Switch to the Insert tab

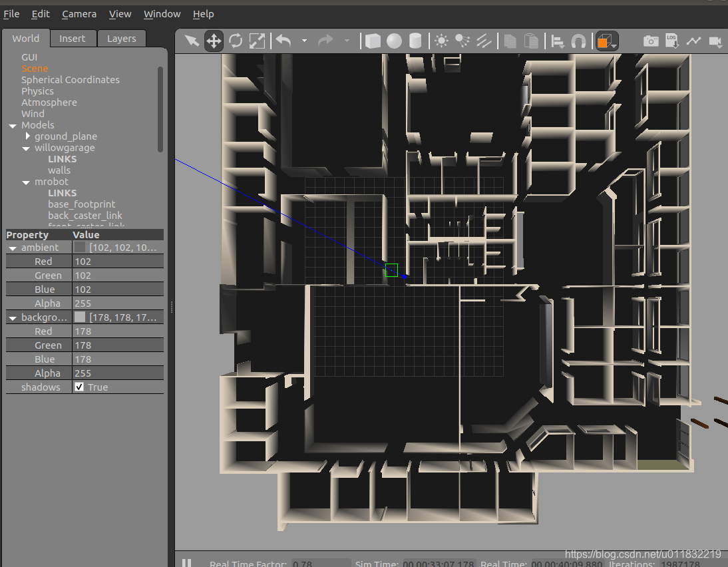click(x=73, y=39)
